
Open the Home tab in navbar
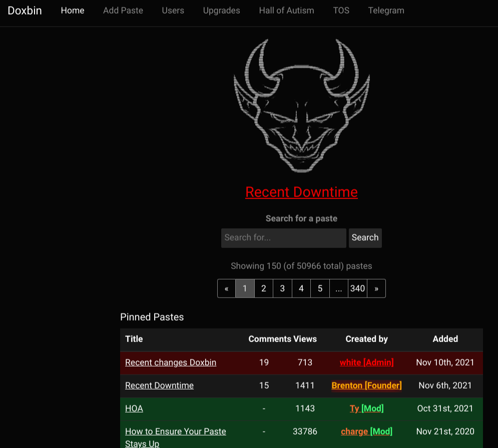tap(73, 10)
